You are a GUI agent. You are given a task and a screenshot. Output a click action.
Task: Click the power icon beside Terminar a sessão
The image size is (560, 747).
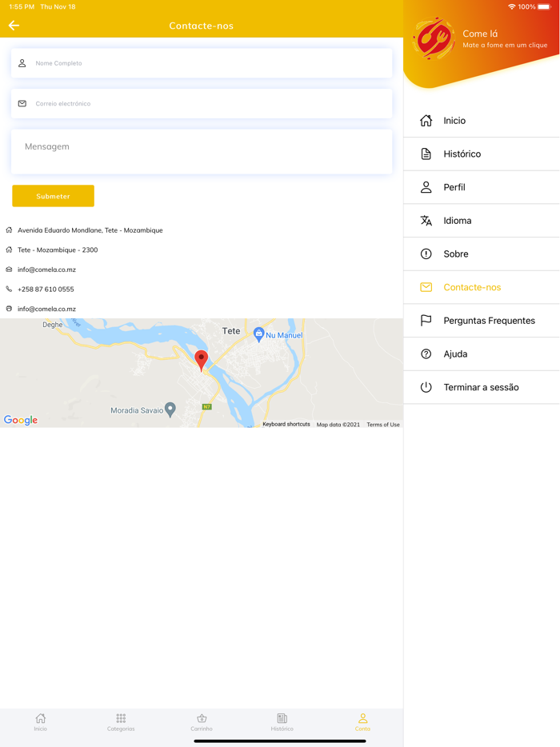click(x=426, y=387)
